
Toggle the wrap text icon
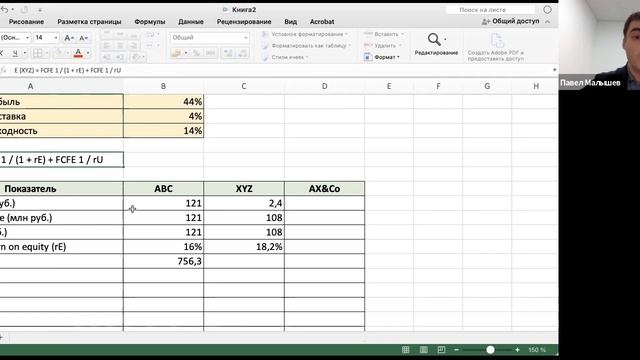[150, 35]
